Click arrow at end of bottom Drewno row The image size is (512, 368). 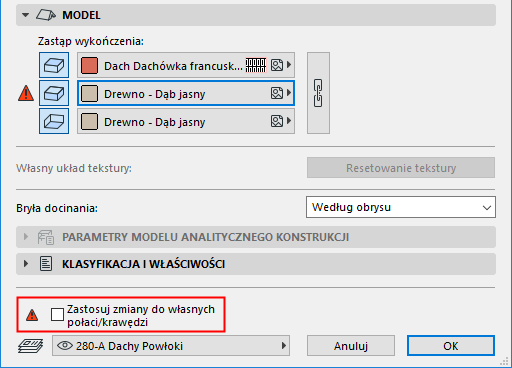click(289, 121)
